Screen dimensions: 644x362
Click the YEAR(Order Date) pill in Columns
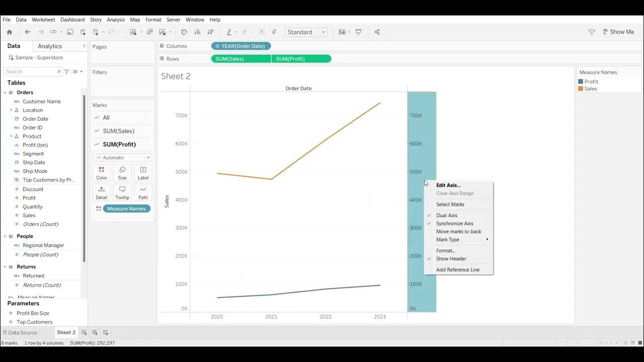click(x=241, y=46)
